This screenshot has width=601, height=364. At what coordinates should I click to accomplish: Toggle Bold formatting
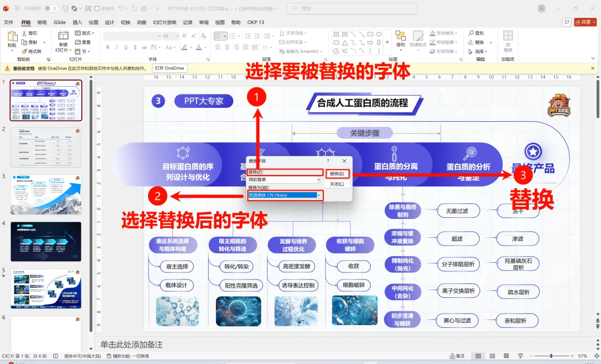pos(108,47)
